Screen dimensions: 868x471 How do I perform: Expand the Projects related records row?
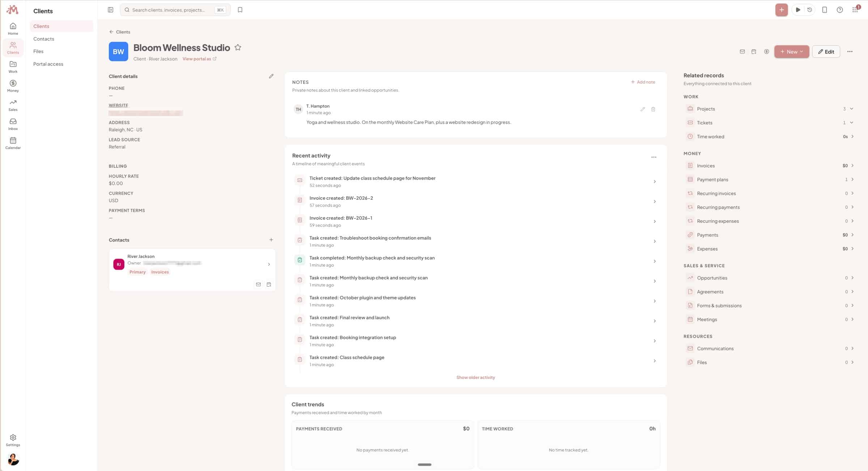[x=770, y=109]
